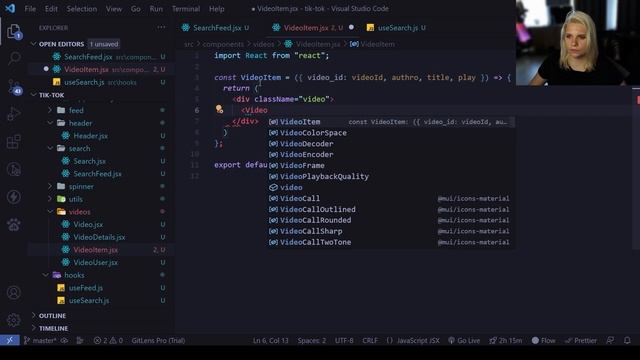Expand the Timeline section
Screen dimensions: 640x360
(x=53, y=328)
